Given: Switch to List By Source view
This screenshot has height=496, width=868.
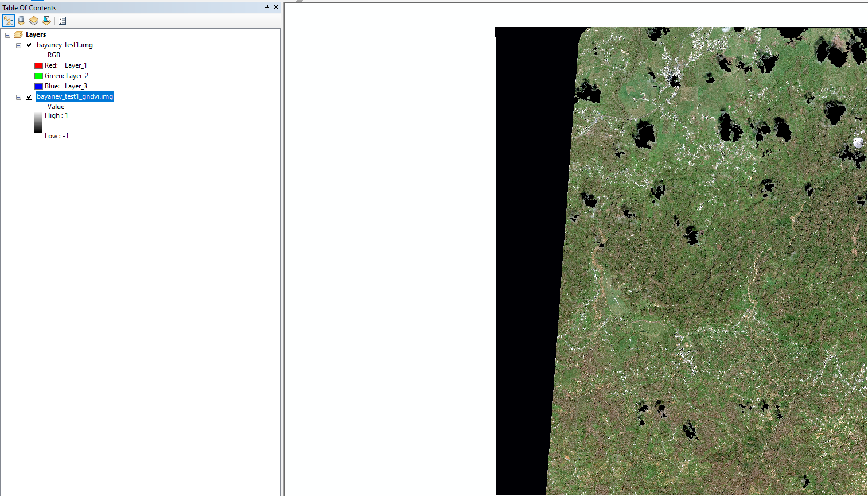Looking at the screenshot, I should click(21, 21).
